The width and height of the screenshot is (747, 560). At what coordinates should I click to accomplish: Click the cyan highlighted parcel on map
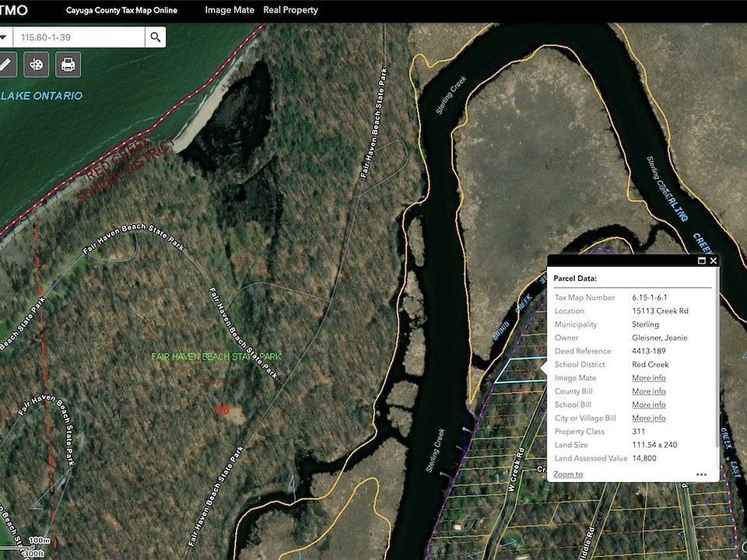coord(519,370)
